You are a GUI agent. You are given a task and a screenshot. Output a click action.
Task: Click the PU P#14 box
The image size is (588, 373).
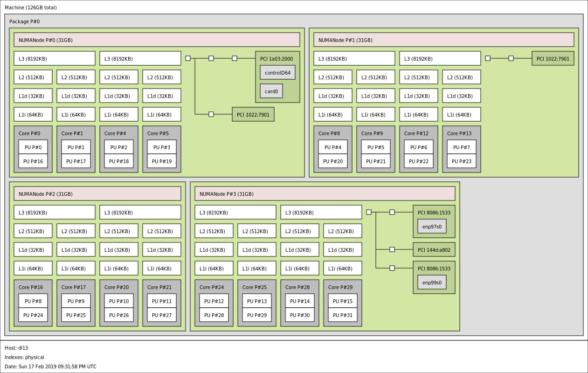(x=300, y=301)
